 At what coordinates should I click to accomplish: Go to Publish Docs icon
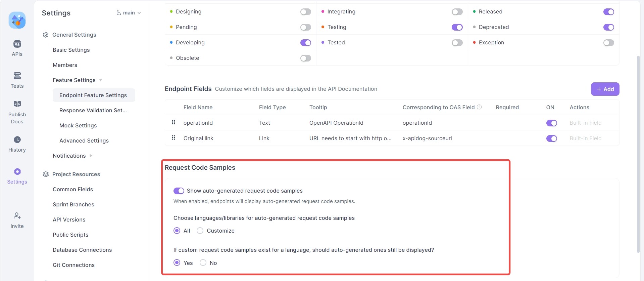point(17,104)
